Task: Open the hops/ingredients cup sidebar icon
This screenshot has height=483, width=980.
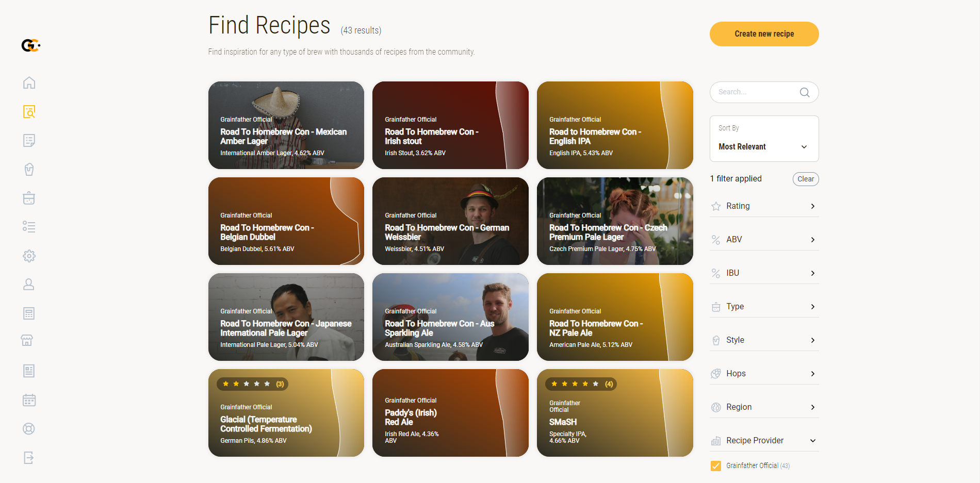Action: (x=29, y=169)
